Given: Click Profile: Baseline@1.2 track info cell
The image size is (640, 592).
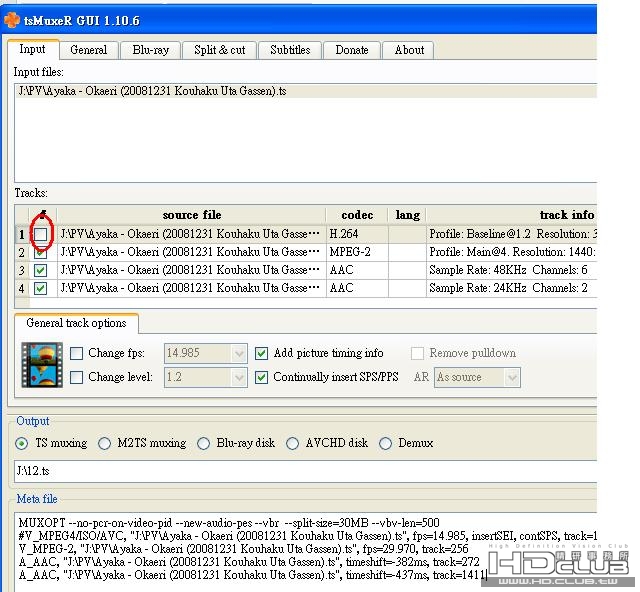Looking at the screenshot, I should 512,234.
